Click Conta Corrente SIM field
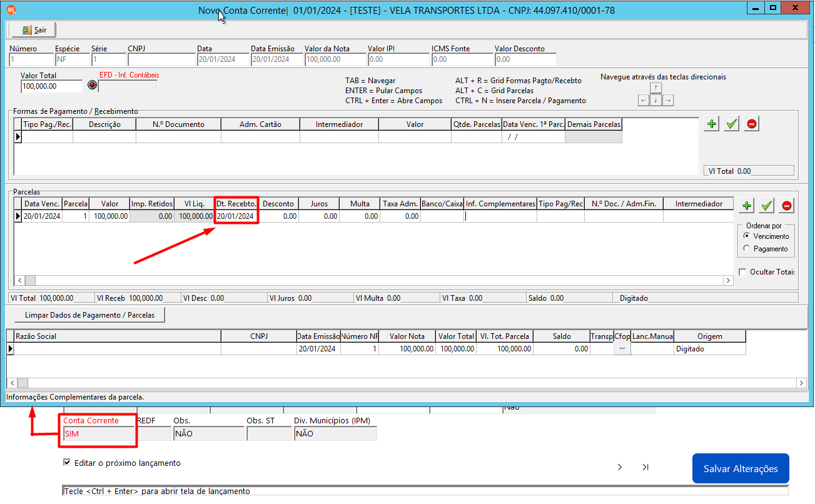The width and height of the screenshot is (815, 504). 98,434
